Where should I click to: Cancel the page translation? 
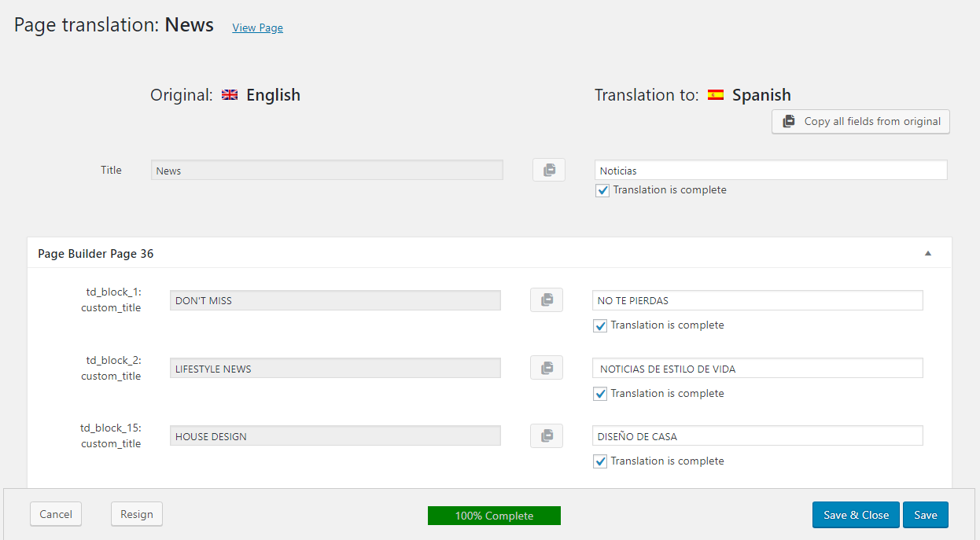56,514
